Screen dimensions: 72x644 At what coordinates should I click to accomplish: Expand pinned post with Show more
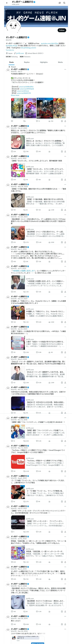point(15,95)
